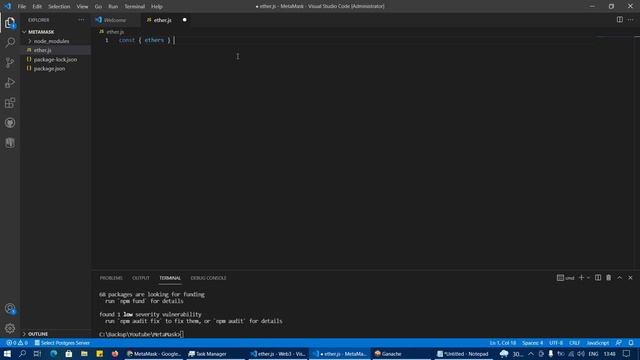Viewport: 640px width, 360px height.
Task: Click ether.js in the breadcrumb
Action: click(115, 32)
